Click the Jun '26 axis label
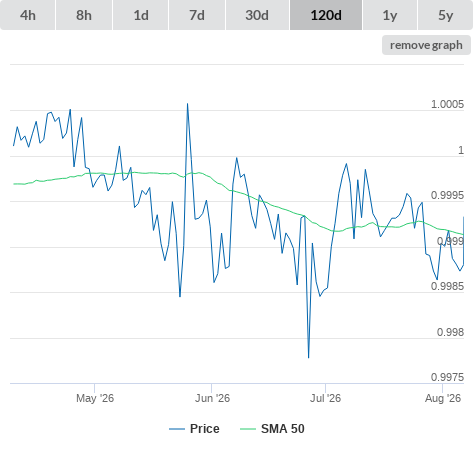This screenshot has height=455, width=474. pyautogui.click(x=212, y=398)
